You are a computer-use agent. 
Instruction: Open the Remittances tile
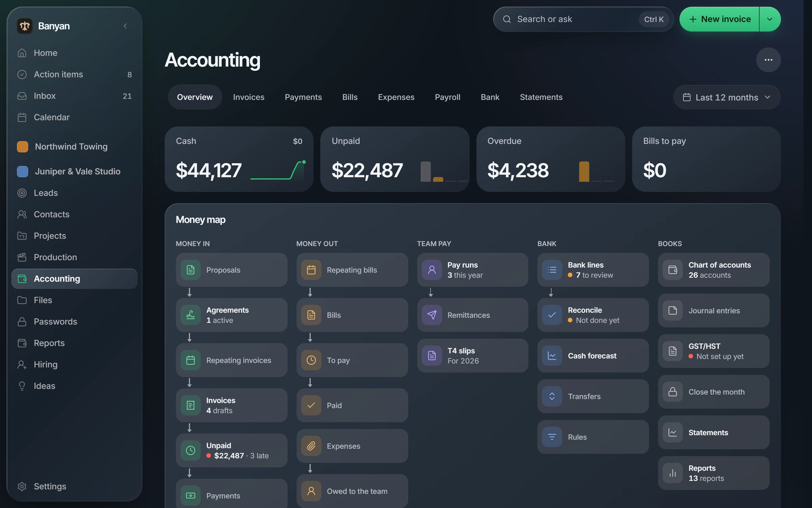pyautogui.click(x=473, y=315)
